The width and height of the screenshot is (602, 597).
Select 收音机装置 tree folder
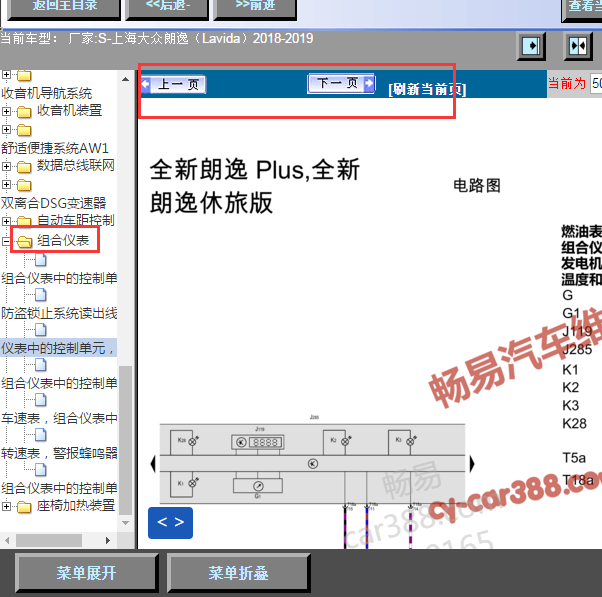pyautogui.click(x=69, y=111)
